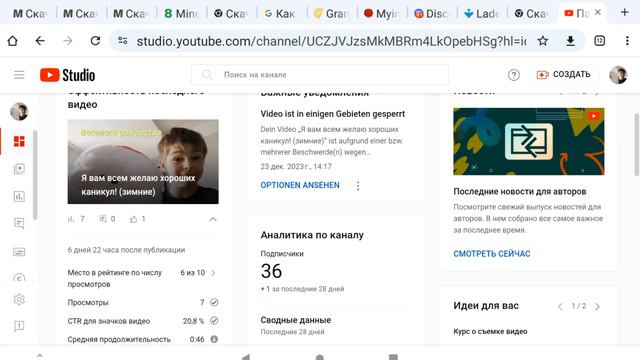Click the green check icon next to Просмотры
This screenshot has width=640, height=360.
pyautogui.click(x=214, y=302)
